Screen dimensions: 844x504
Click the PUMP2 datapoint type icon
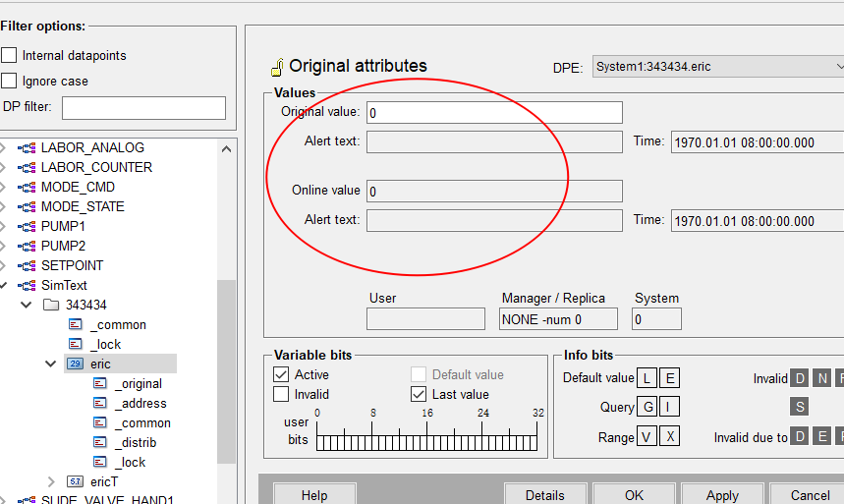coord(27,246)
